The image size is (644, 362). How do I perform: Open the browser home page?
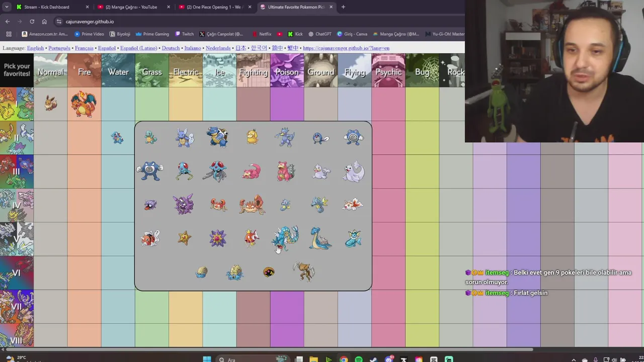[x=44, y=21]
